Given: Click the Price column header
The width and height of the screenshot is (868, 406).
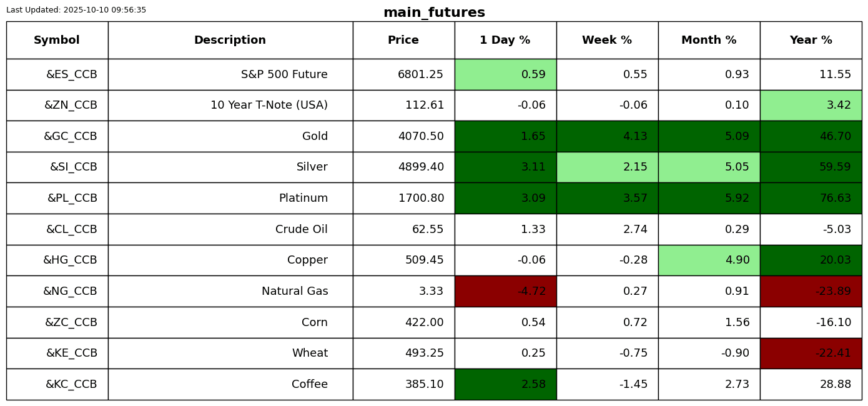Looking at the screenshot, I should [403, 41].
